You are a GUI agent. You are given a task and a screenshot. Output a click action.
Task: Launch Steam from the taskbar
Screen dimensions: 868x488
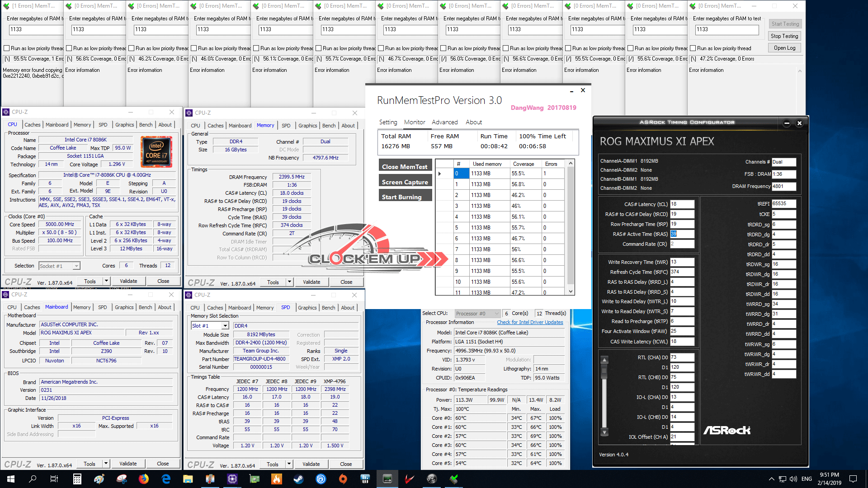298,479
